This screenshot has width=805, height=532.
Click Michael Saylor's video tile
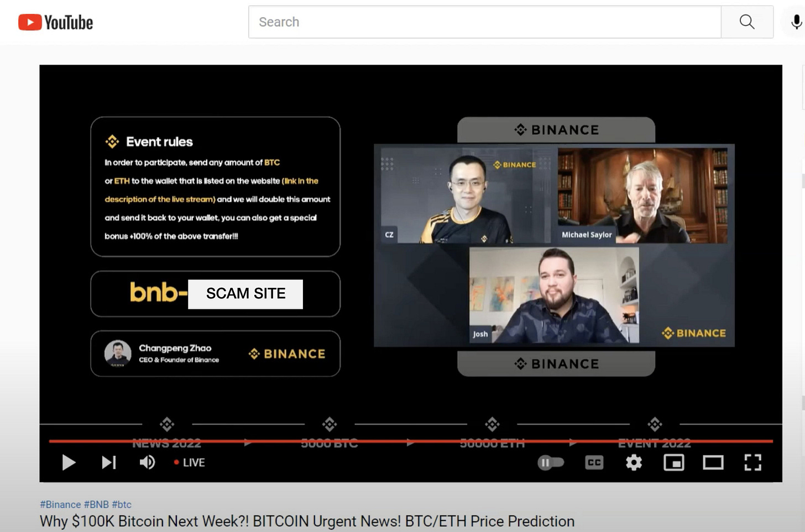tap(642, 194)
